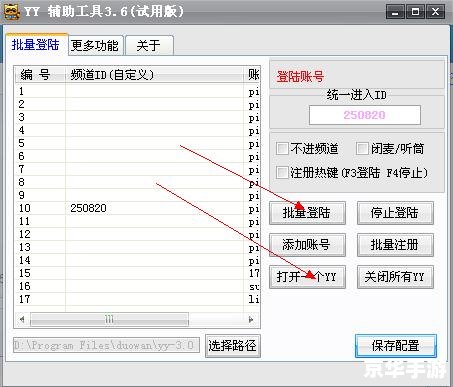Click the 选择路径 button
453x387 pixels.
point(233,346)
